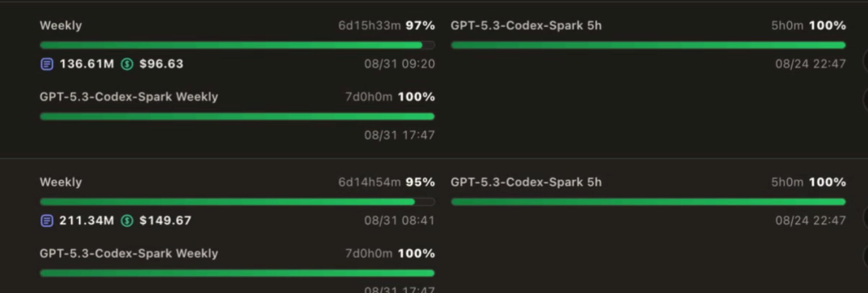Click the second GPT-5.3-Codex-Spark Weekly progress bar

click(237, 273)
